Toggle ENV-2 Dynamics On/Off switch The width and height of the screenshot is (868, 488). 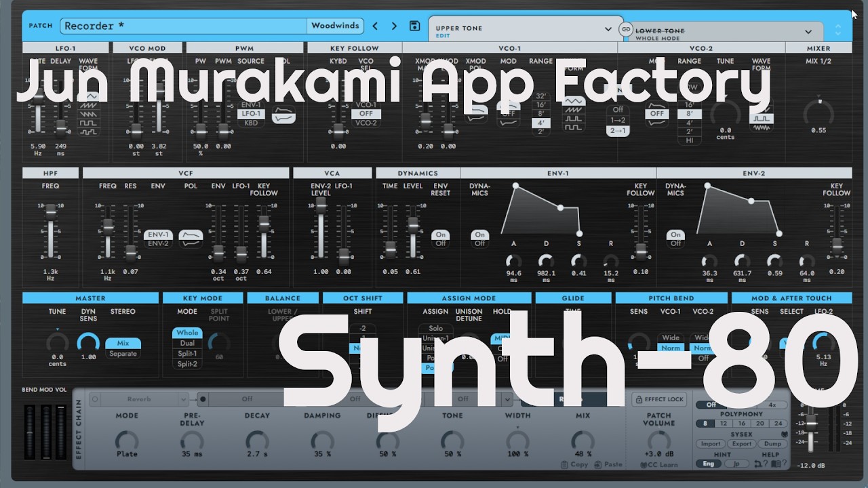pyautogui.click(x=675, y=239)
